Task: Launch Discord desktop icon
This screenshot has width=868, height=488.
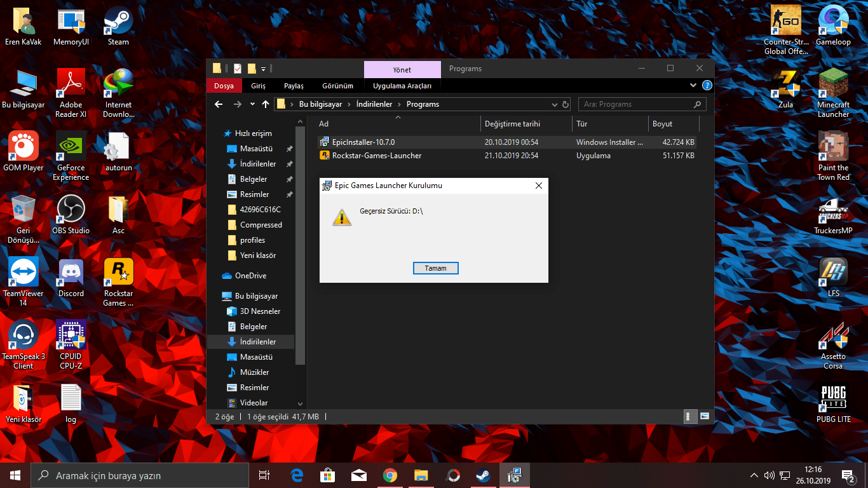Action: (71, 278)
